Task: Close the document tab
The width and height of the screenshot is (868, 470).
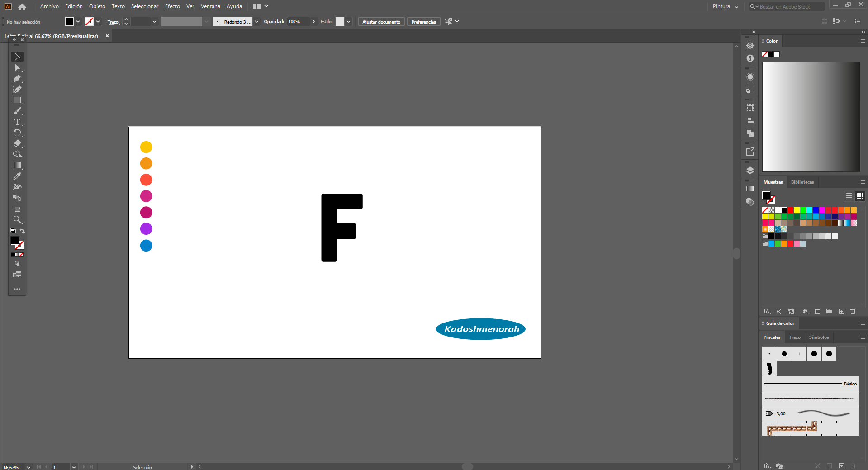Action: click(107, 36)
